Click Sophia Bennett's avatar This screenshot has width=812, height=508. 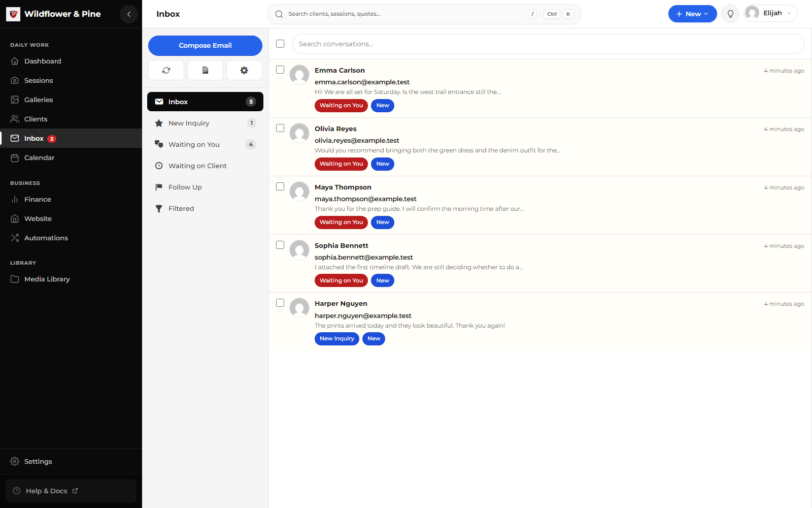point(299,250)
